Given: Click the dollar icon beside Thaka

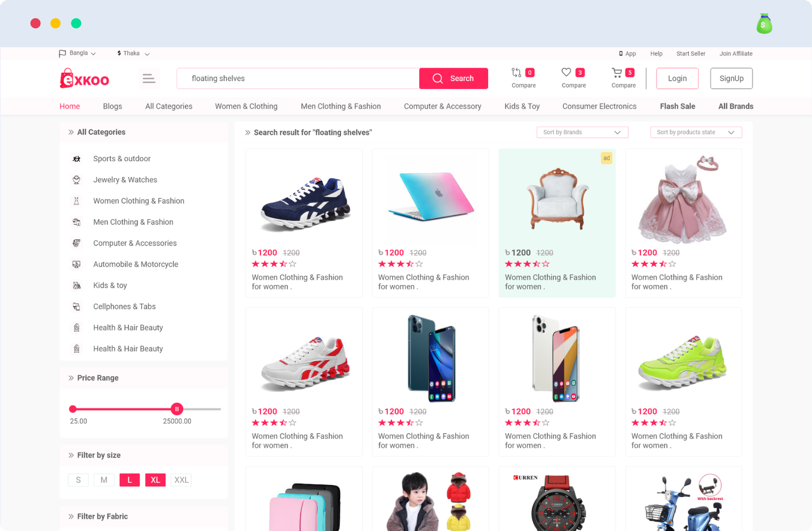Looking at the screenshot, I should (119, 53).
